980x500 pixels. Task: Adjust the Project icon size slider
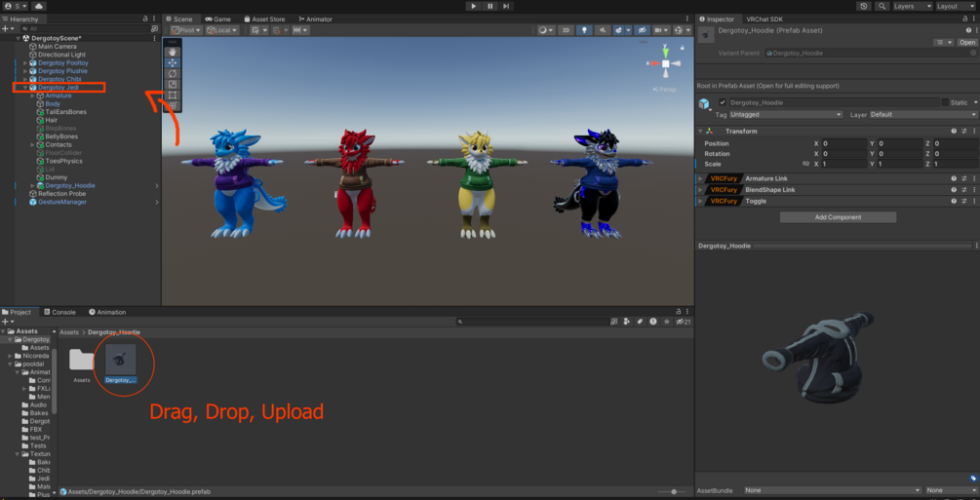(x=673, y=492)
